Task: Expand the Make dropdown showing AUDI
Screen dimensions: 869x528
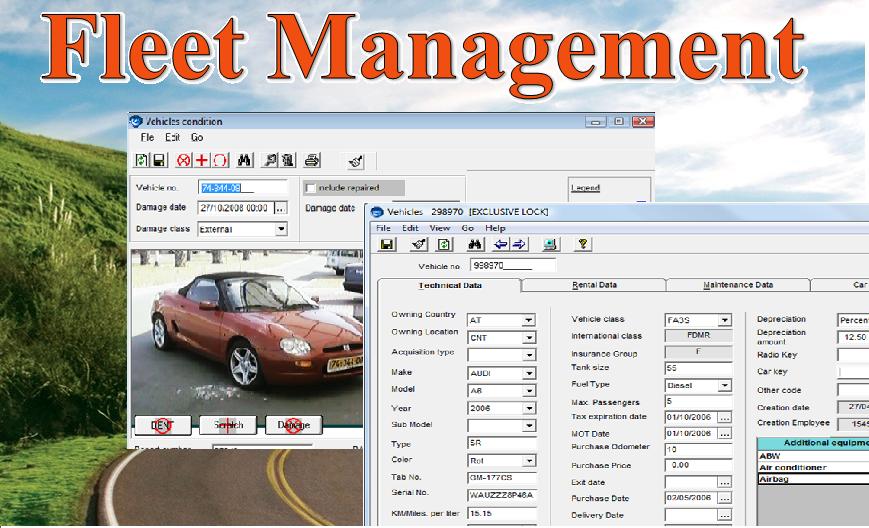Action: pos(529,373)
